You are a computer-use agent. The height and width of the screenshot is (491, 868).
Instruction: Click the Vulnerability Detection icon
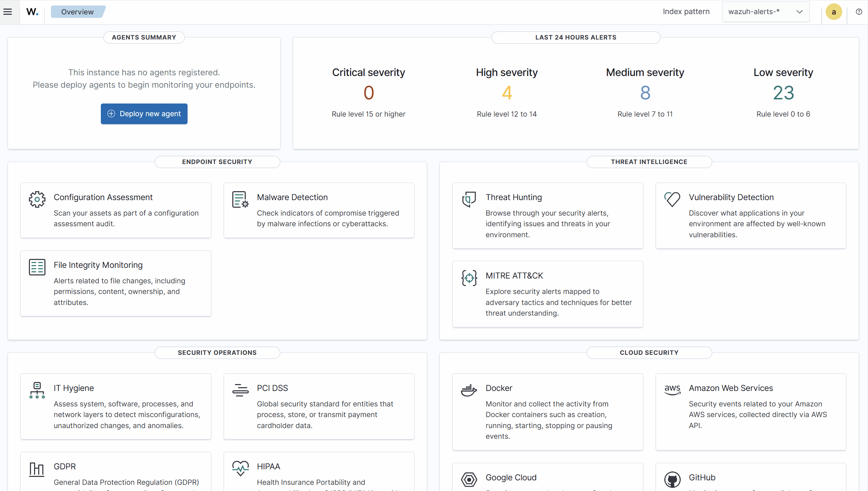click(672, 199)
